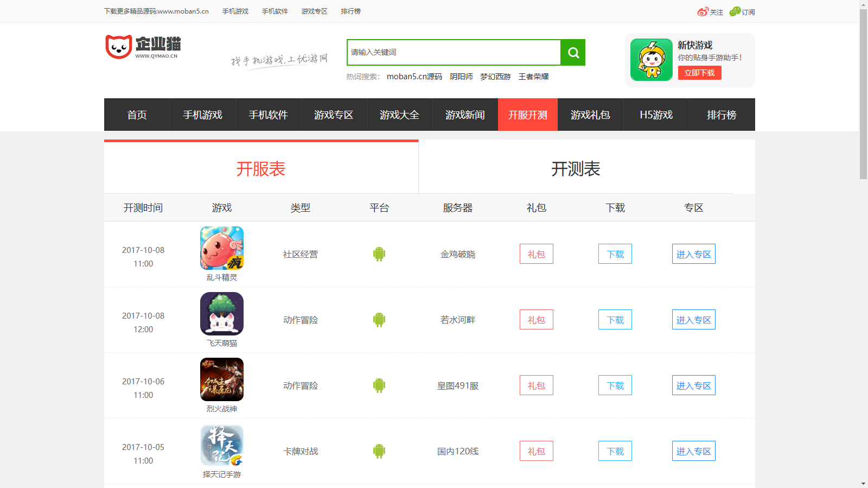Click the www.moban5.cn source link in the top bar
The image size is (868, 488).
coord(156,11)
